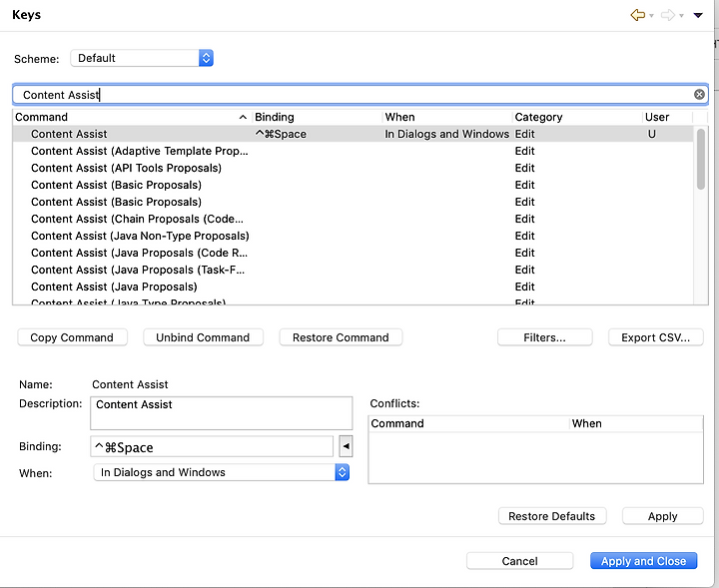Open the view menu triangle in the header

pos(698,16)
